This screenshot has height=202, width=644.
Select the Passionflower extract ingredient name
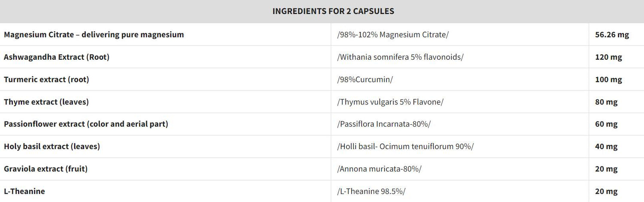click(86, 124)
